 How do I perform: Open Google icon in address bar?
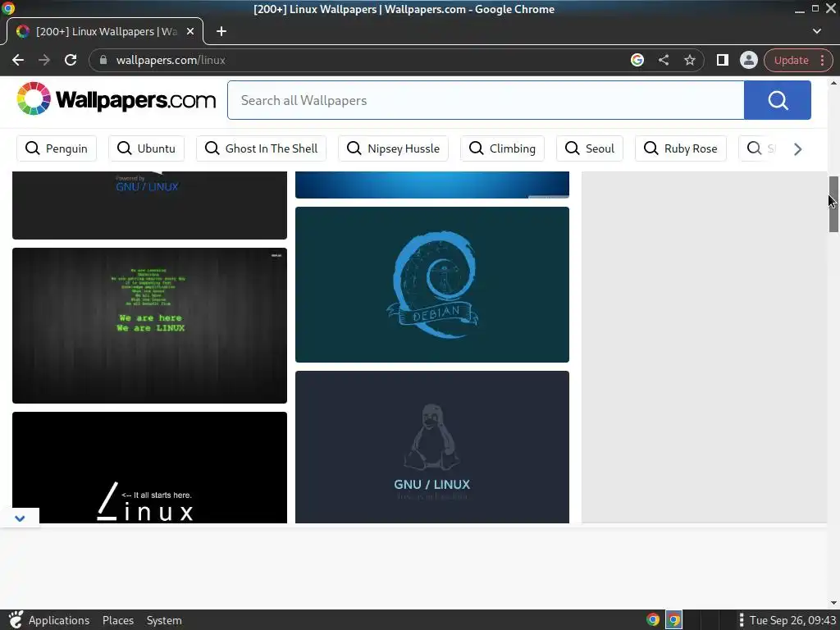pyautogui.click(x=637, y=60)
